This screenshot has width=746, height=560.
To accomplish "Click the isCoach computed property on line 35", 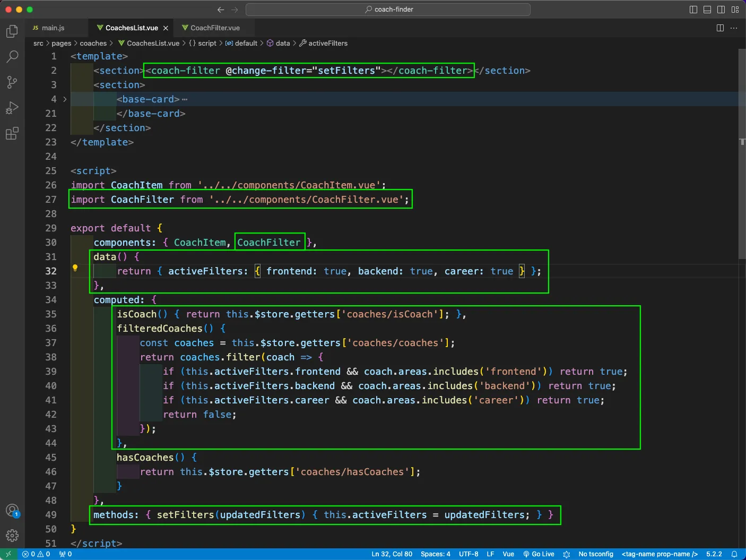I will coord(137,314).
